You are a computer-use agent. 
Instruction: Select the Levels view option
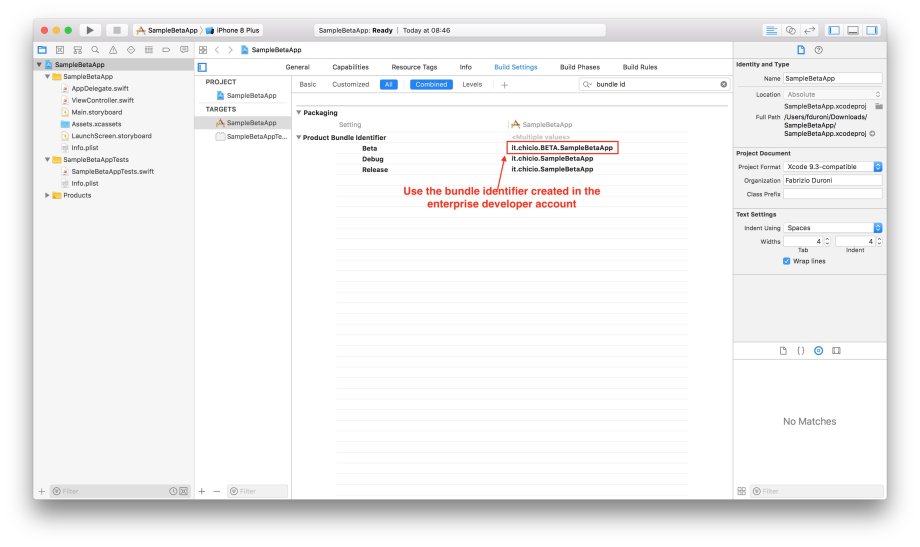coord(472,85)
